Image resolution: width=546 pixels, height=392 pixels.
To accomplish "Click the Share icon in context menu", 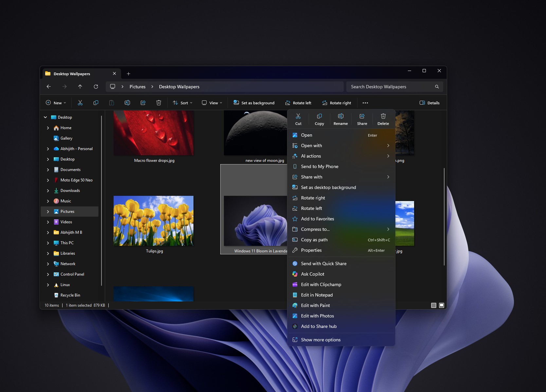I will (362, 116).
